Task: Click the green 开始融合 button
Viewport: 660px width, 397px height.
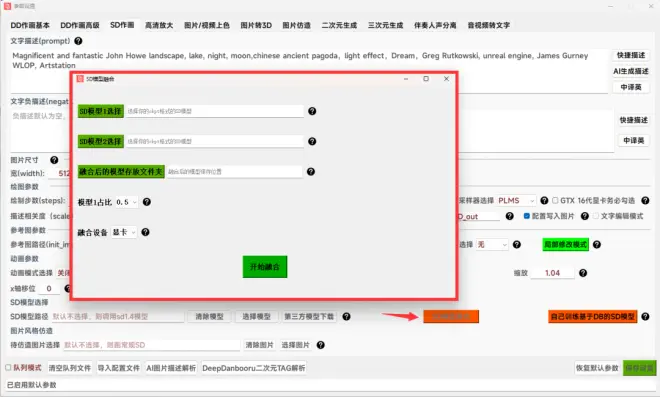Action: point(265,267)
